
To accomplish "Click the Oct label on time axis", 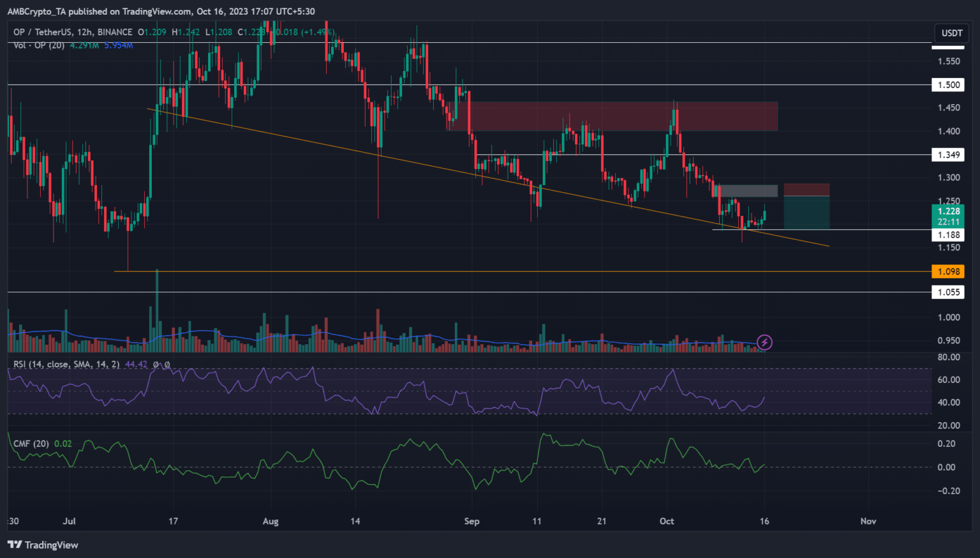I will click(x=667, y=521).
